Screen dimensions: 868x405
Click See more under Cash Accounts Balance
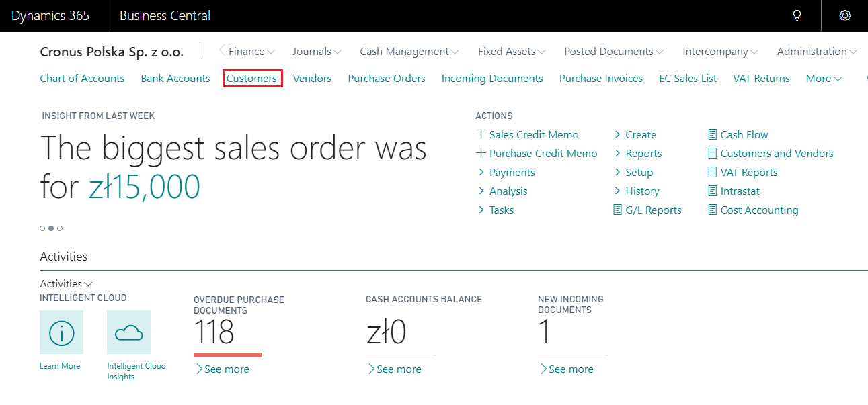pyautogui.click(x=394, y=369)
